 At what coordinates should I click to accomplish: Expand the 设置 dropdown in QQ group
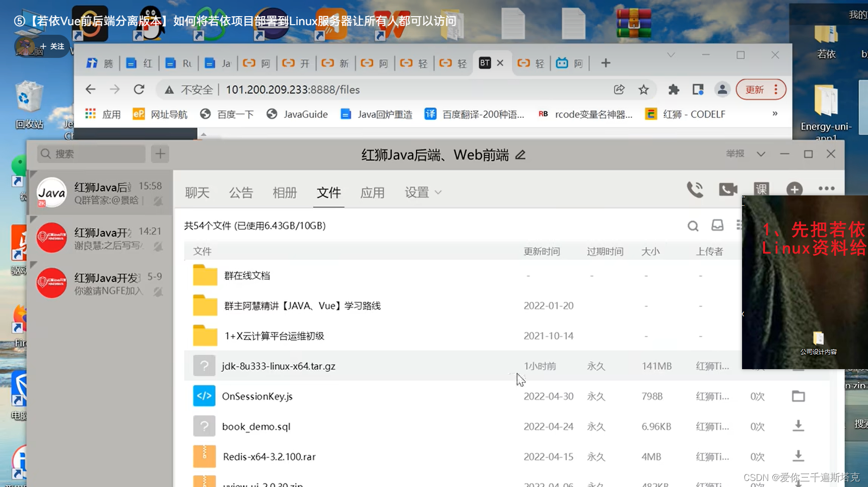click(423, 192)
